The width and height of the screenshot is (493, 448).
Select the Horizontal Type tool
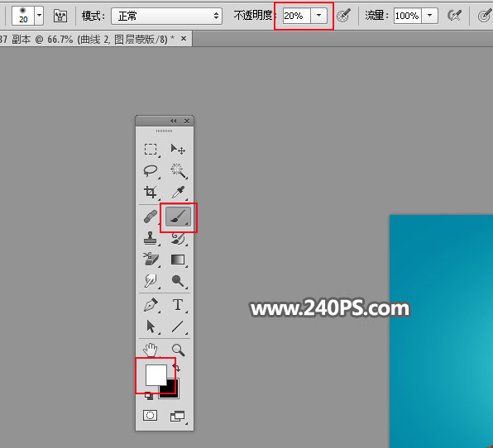pos(178,305)
